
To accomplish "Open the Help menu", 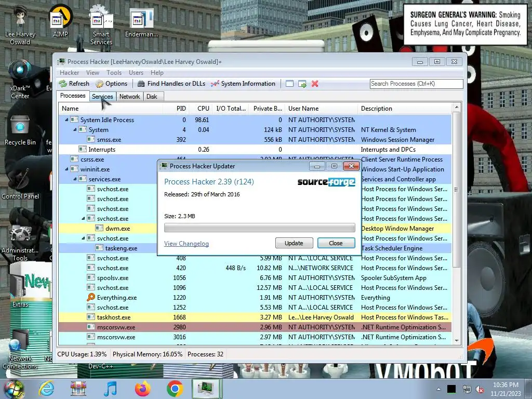I will [157, 73].
